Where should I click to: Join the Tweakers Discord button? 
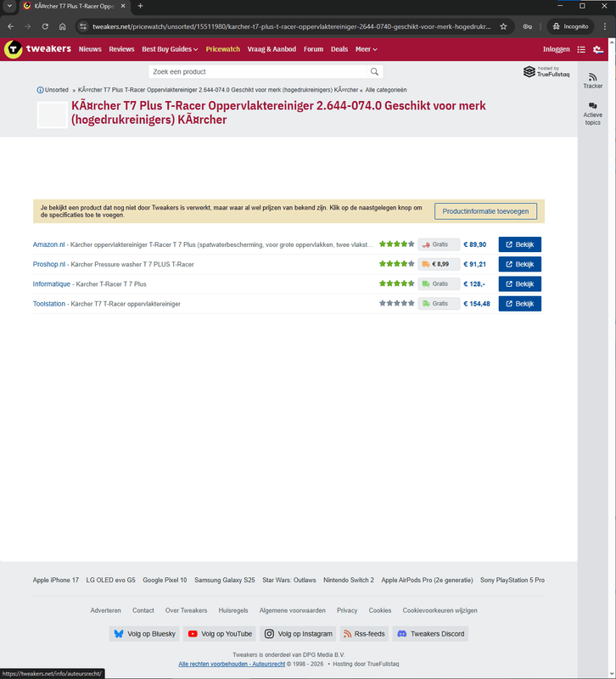[430, 634]
